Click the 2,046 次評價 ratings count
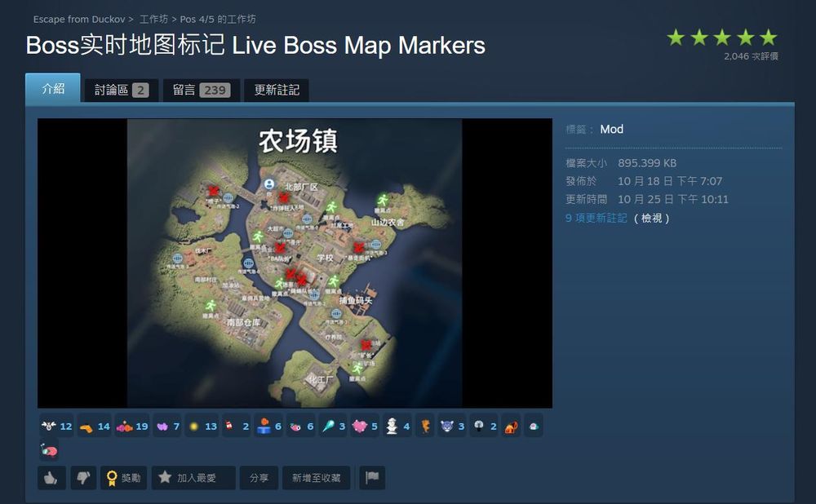816x504 pixels. [x=751, y=56]
